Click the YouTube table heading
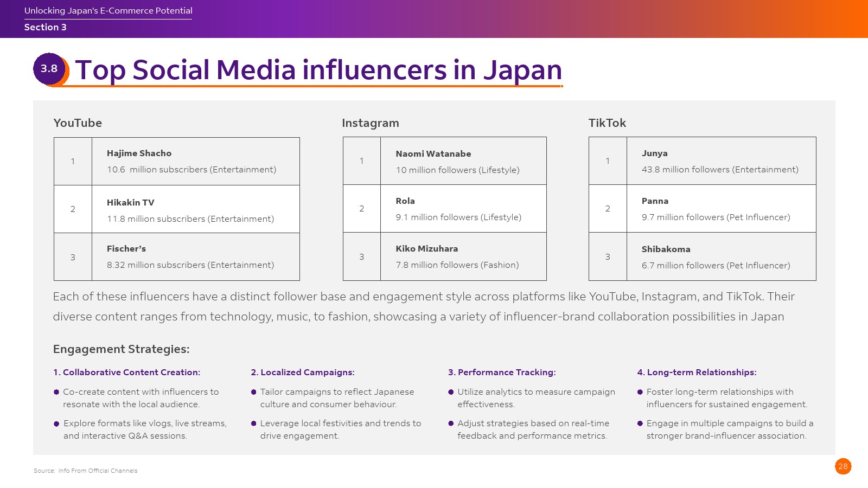 pyautogui.click(x=78, y=123)
